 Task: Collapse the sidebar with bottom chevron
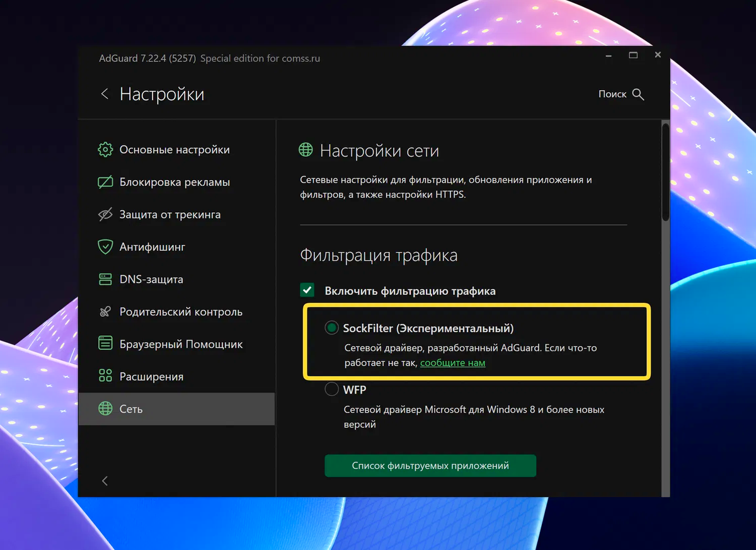pos(105,481)
